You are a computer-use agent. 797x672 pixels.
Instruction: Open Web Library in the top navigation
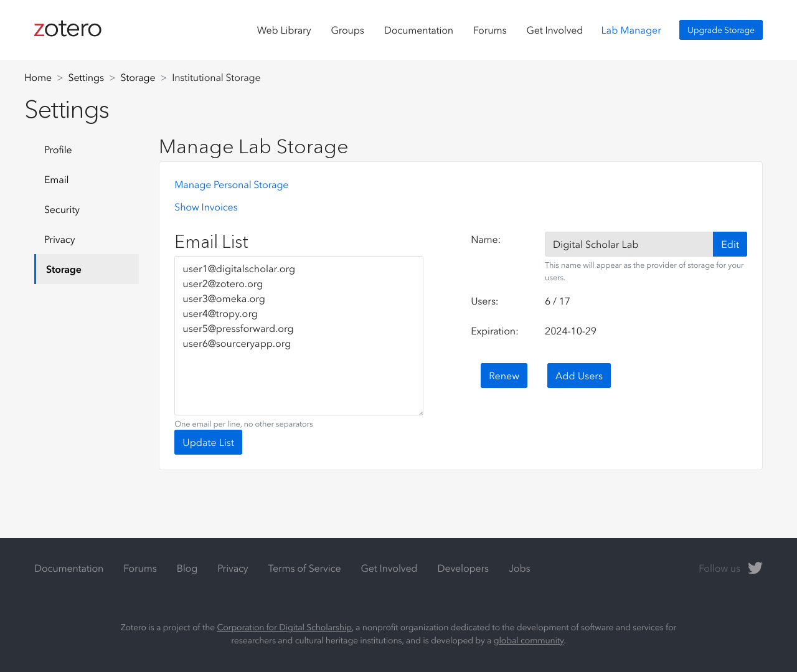pos(284,30)
